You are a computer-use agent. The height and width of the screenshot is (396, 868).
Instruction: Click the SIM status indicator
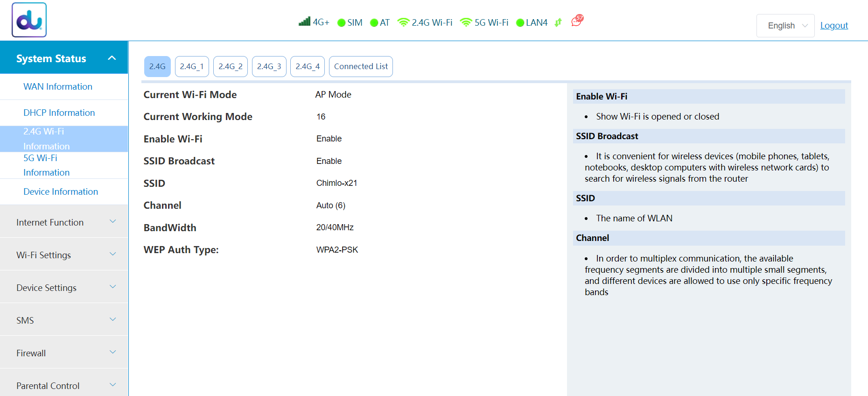(x=341, y=23)
